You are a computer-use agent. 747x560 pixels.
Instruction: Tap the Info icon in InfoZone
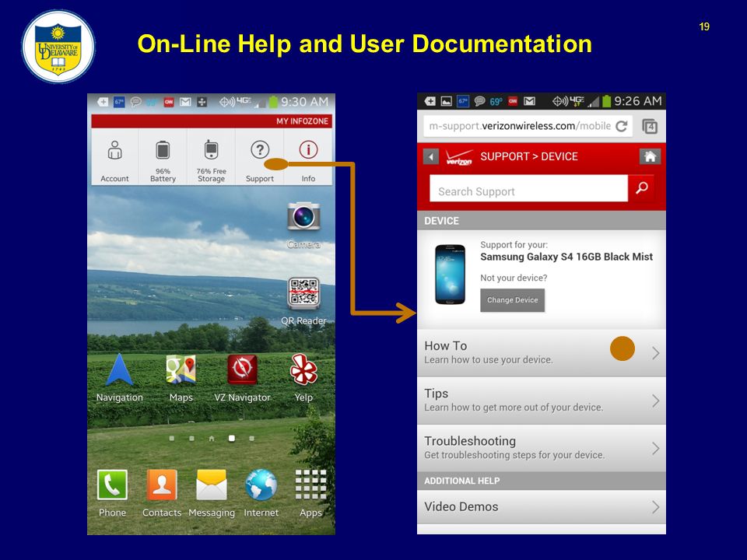click(x=308, y=150)
